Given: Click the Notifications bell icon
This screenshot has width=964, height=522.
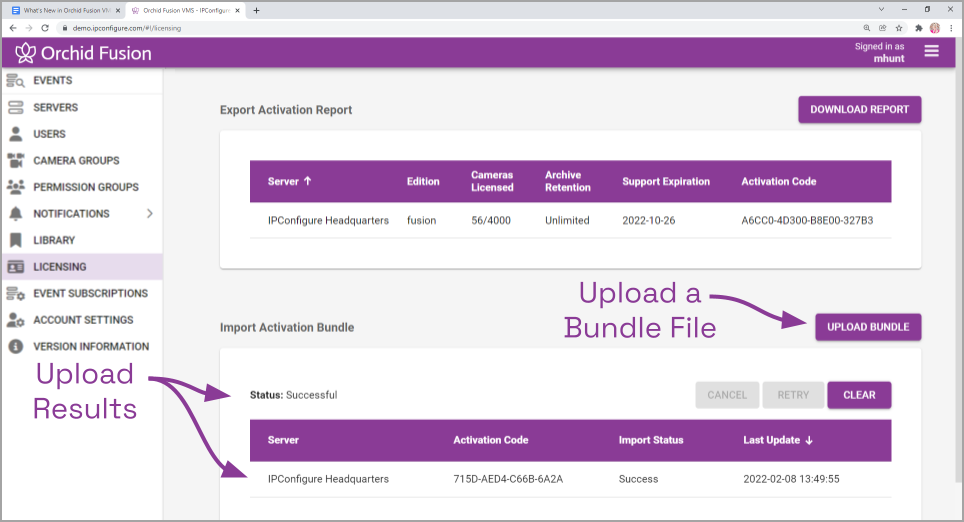Looking at the screenshot, I should [x=15, y=213].
